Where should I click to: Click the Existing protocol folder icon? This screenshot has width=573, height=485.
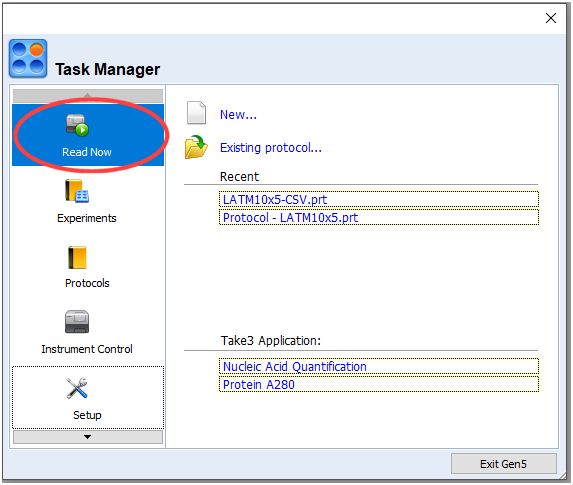[x=196, y=147]
